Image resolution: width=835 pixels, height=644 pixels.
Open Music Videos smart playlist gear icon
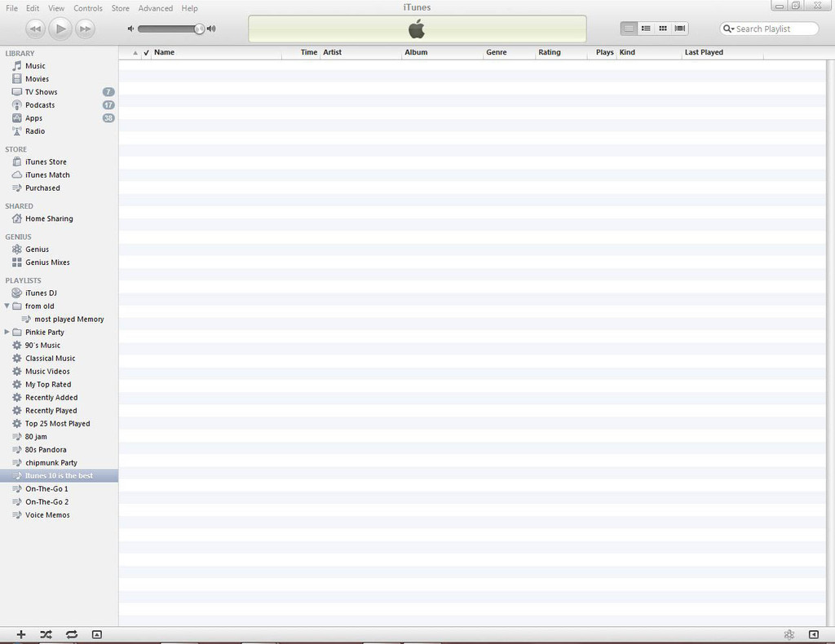tap(17, 371)
